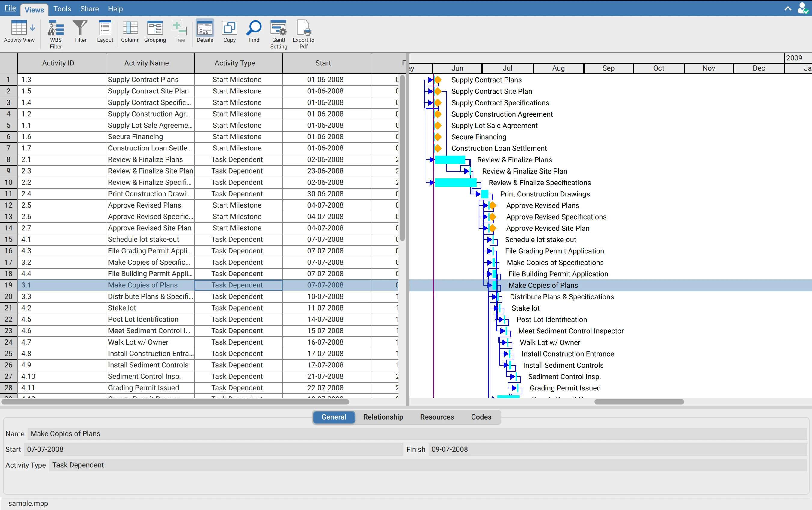The image size is (812, 510).
Task: Open the Resources details tab
Action: coord(437,417)
